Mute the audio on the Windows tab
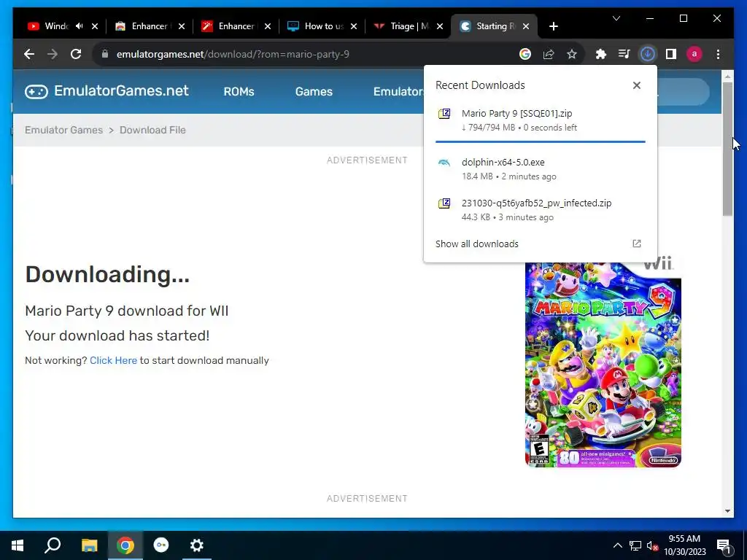This screenshot has width=747, height=560. tap(79, 26)
